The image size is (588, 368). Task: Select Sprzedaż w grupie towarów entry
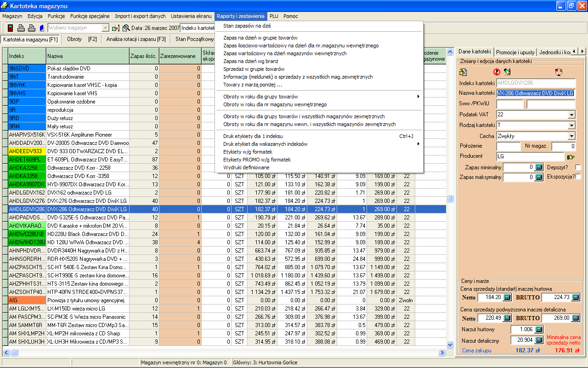[x=319, y=69]
